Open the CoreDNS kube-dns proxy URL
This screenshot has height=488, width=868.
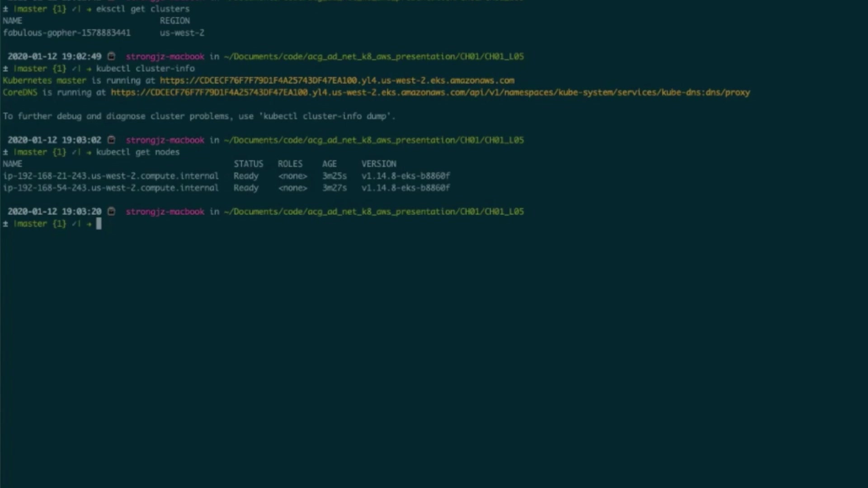[x=430, y=93]
